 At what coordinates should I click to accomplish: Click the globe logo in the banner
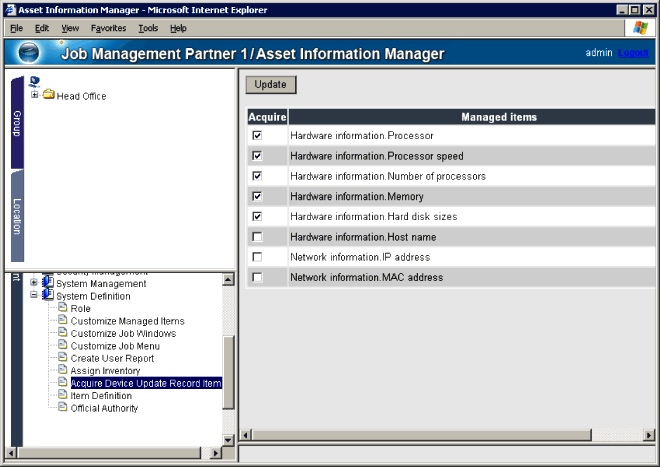click(31, 54)
